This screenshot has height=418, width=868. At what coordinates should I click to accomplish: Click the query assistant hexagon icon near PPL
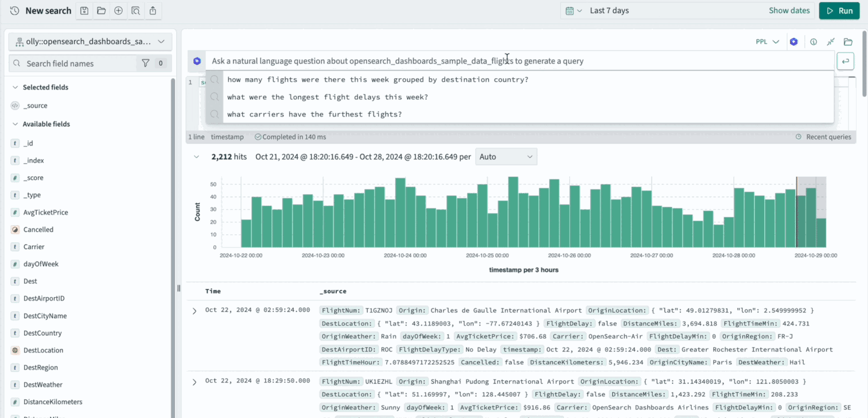[793, 42]
